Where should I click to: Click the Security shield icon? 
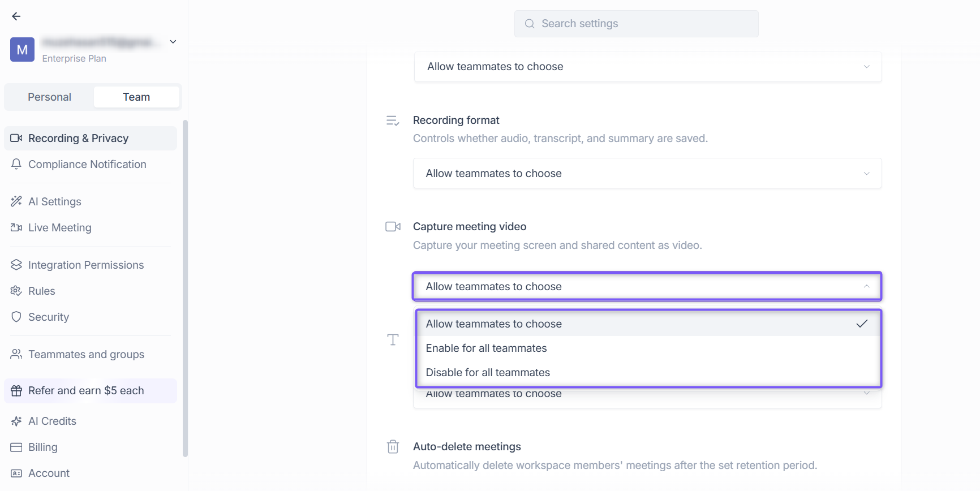16,317
